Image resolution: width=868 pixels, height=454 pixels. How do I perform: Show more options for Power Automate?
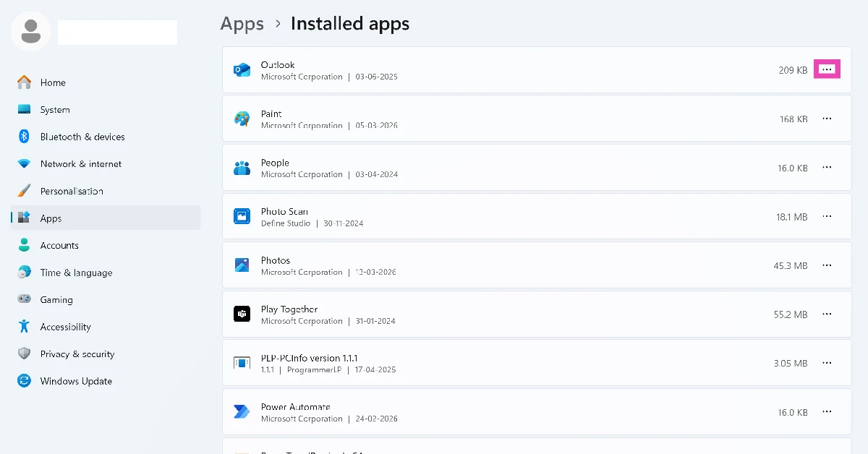pyautogui.click(x=827, y=412)
